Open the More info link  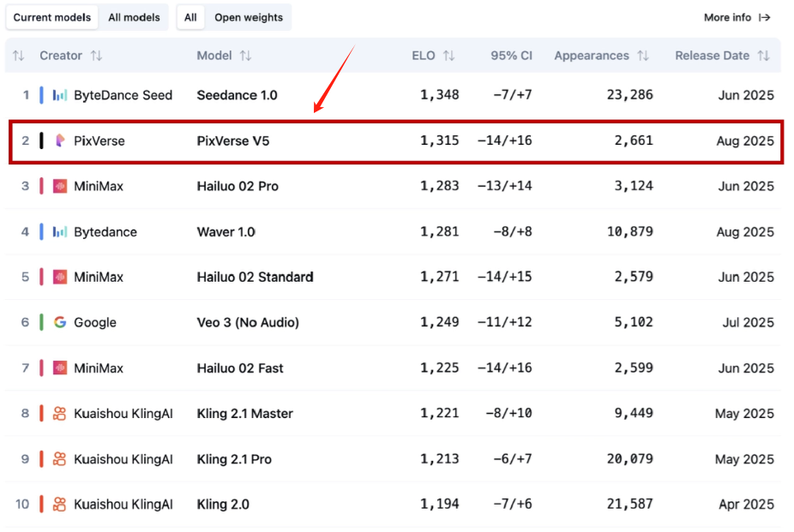tap(737, 18)
